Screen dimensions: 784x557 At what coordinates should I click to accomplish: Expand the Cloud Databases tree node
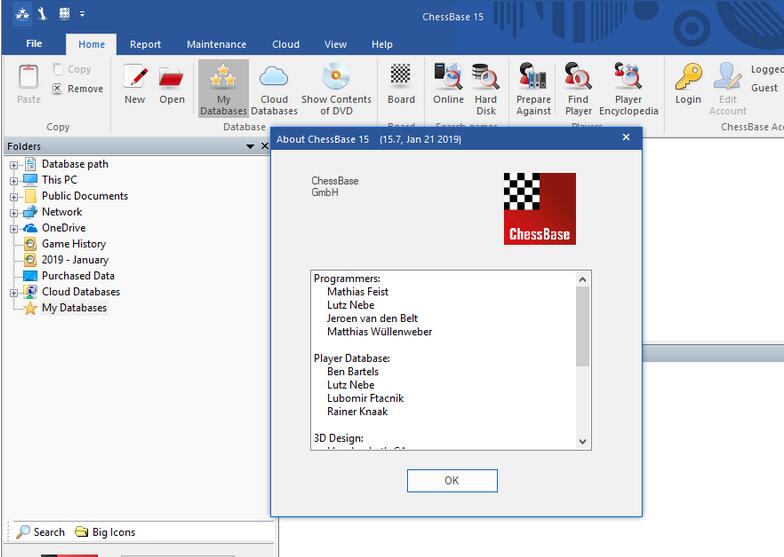(x=14, y=293)
